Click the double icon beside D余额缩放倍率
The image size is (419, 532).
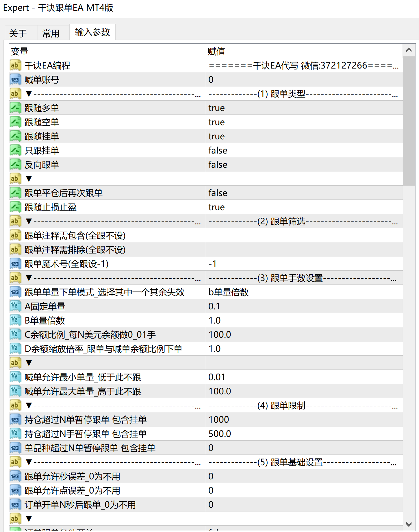coord(15,349)
